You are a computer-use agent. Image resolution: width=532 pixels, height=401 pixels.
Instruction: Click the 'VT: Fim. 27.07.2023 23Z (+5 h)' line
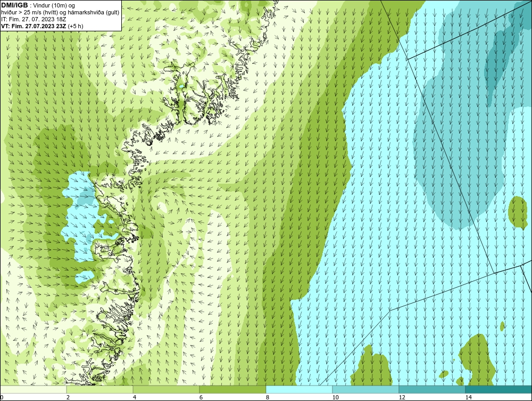point(42,26)
